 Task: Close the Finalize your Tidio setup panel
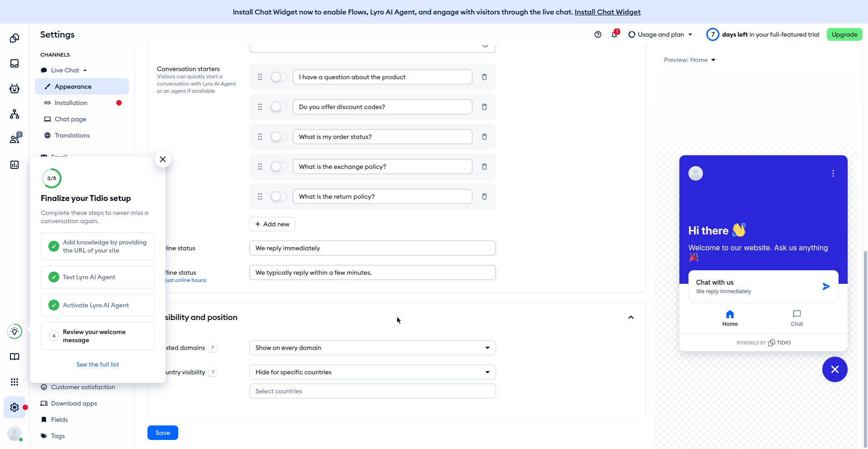163,159
